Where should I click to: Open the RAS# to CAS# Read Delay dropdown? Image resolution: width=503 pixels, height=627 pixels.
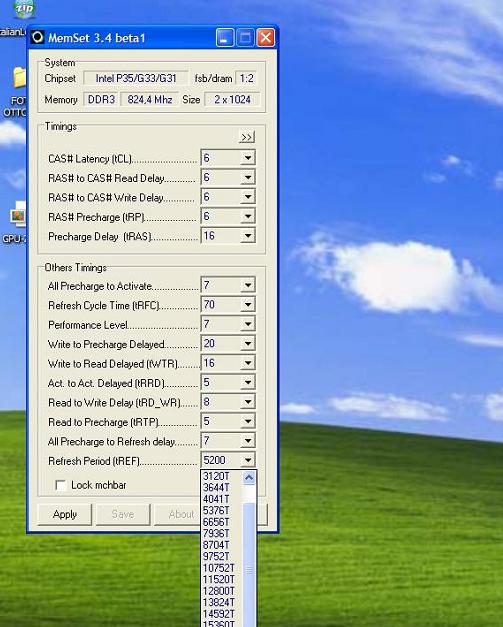tap(248, 177)
